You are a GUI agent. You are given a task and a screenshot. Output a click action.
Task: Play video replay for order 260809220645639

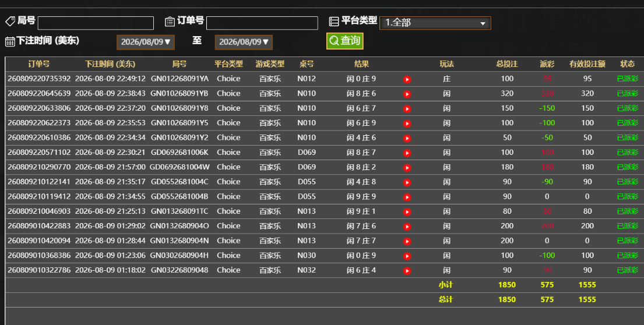407,94
